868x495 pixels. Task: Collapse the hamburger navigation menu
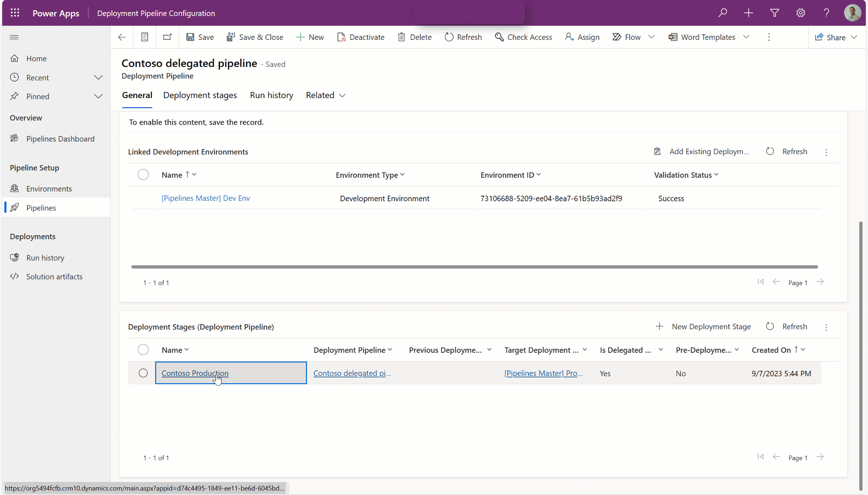pyautogui.click(x=14, y=37)
